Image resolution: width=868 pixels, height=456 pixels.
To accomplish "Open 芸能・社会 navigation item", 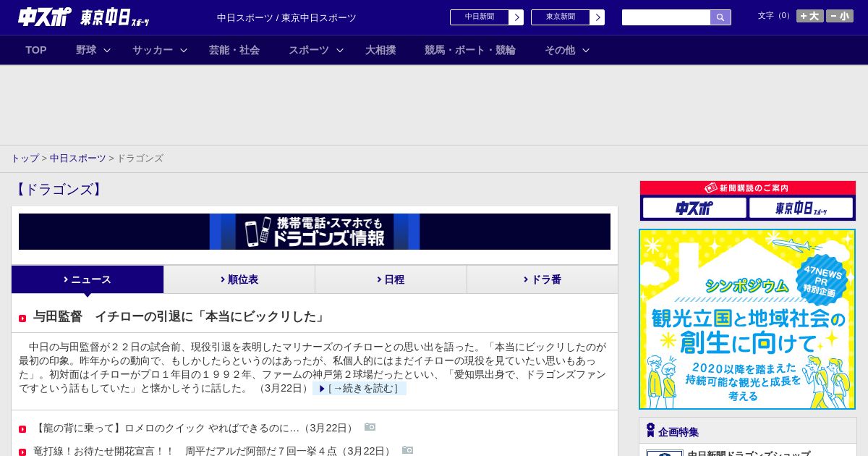I will [x=234, y=50].
